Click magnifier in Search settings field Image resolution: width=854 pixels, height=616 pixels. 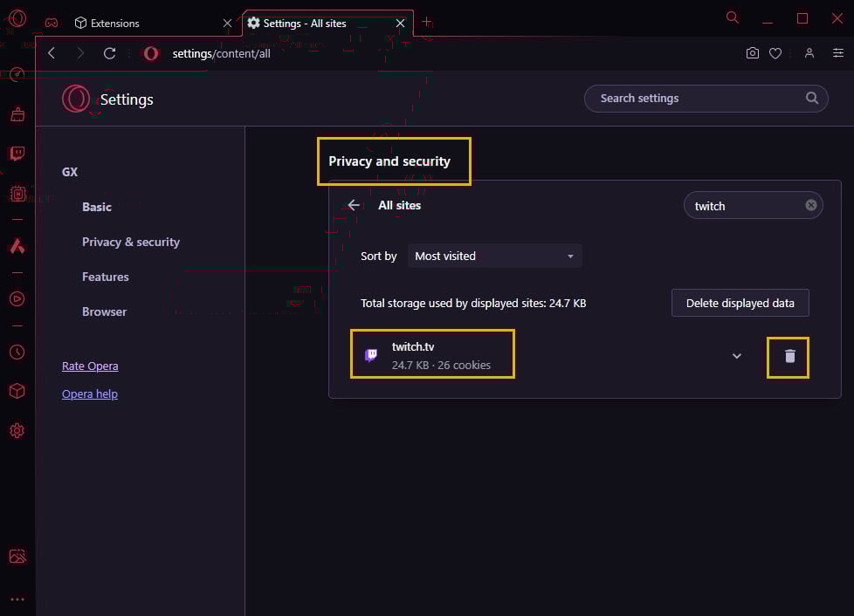point(811,98)
